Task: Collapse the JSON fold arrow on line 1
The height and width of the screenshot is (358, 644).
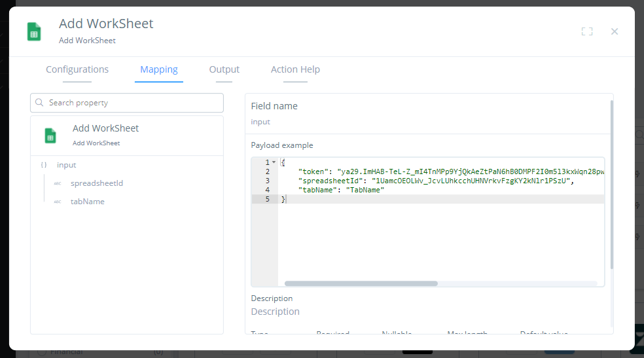Action: pyautogui.click(x=274, y=162)
